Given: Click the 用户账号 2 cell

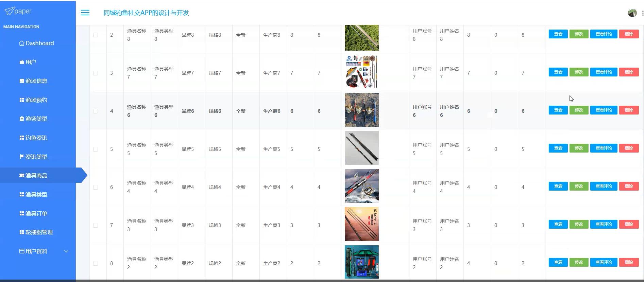Looking at the screenshot, I should tap(422, 263).
